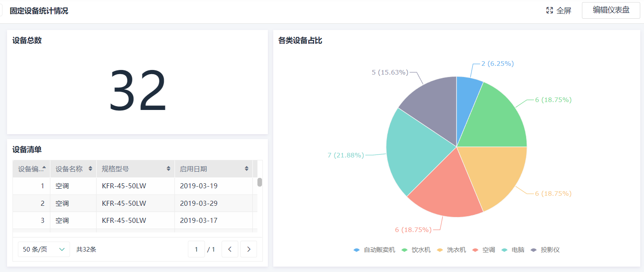Hide 空调 series via legend

coord(484,250)
